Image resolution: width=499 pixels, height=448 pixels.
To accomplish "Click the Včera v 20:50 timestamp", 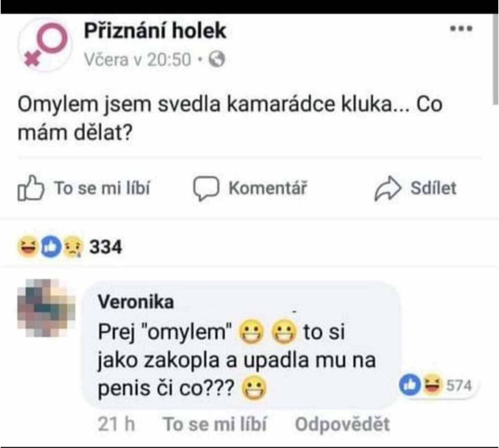I will [x=138, y=60].
